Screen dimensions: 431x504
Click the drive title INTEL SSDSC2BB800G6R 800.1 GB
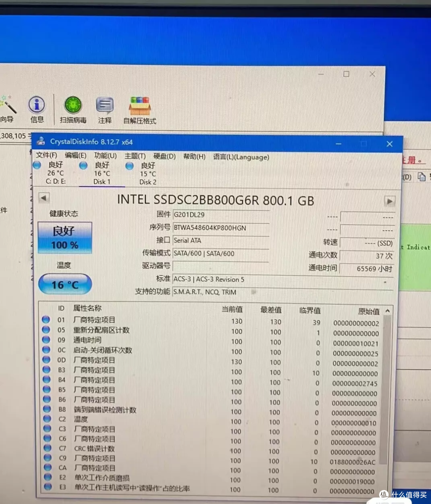click(x=215, y=200)
